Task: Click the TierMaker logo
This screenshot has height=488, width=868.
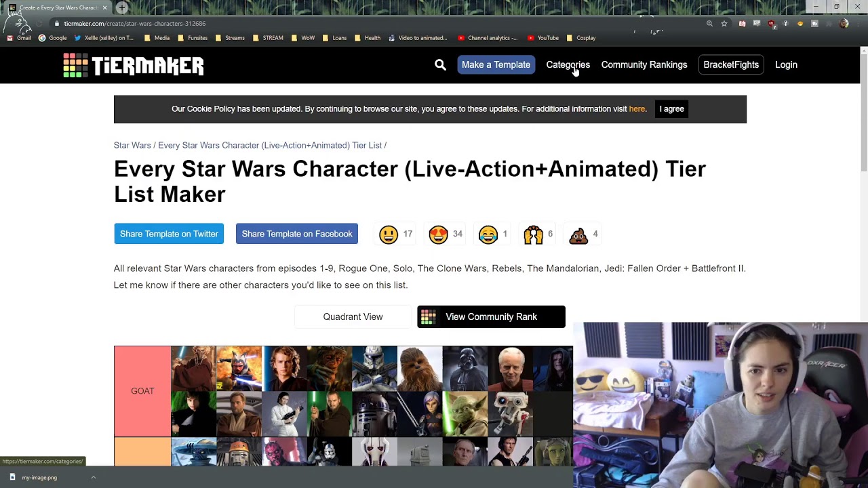Action: pyautogui.click(x=134, y=65)
